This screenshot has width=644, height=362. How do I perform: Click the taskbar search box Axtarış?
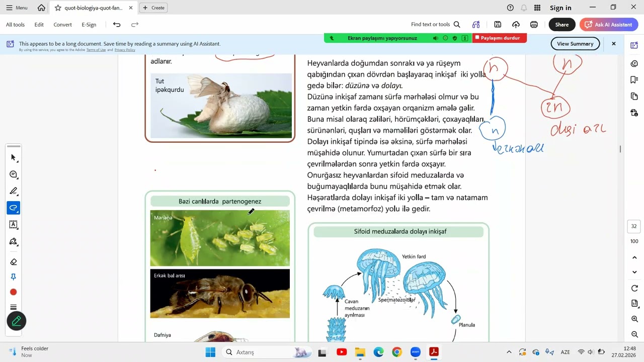click(267, 352)
